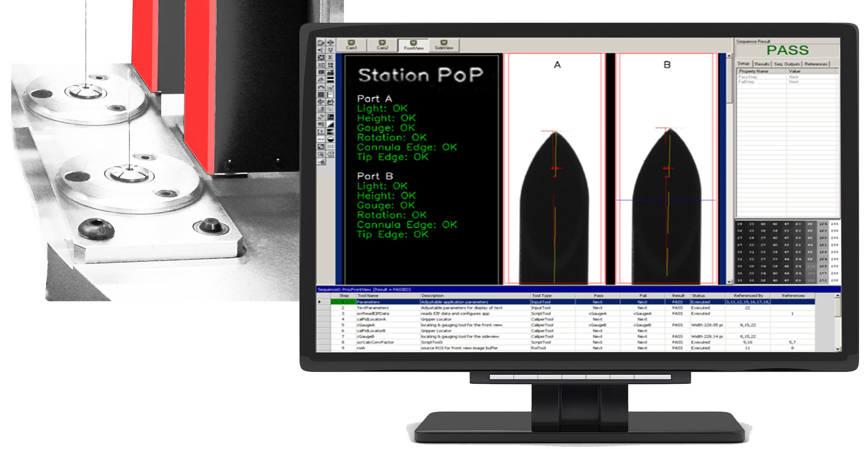Open the Results tab in the sequence panel
The image size is (868, 449).
(762, 64)
